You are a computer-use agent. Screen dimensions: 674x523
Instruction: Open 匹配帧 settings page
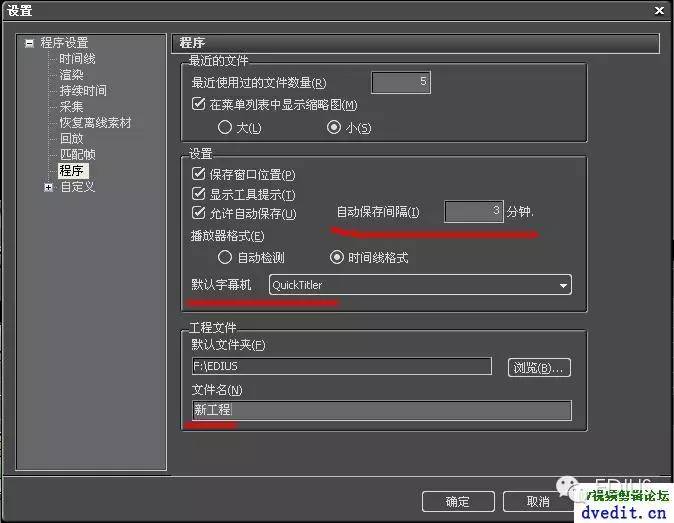[77, 154]
